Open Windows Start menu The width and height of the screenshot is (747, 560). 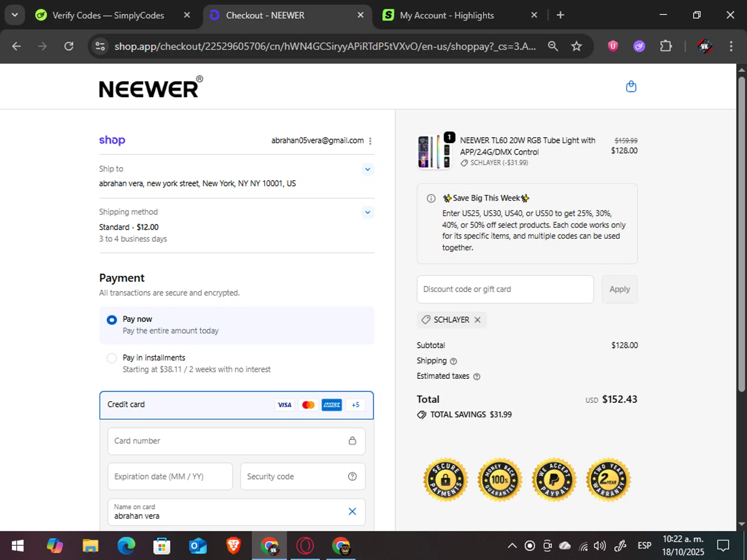coord(17,546)
